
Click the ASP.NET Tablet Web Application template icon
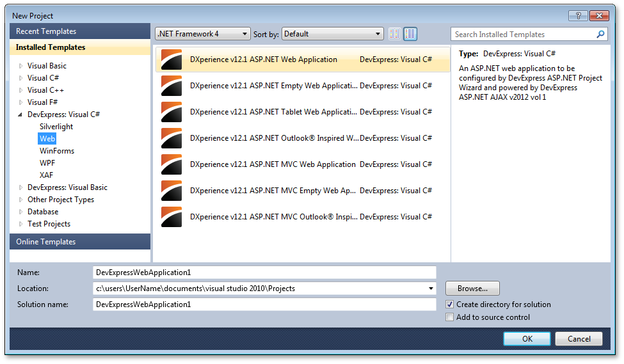pyautogui.click(x=172, y=112)
